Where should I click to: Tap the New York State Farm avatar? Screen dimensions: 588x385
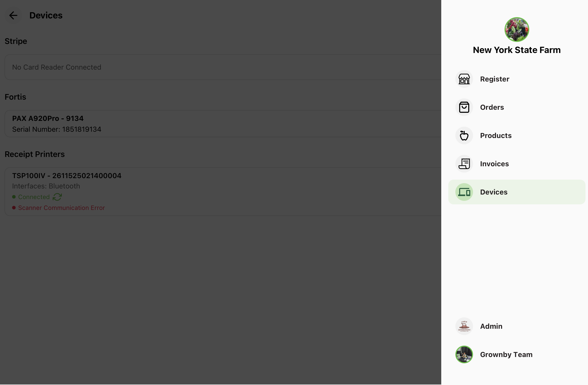tap(517, 30)
